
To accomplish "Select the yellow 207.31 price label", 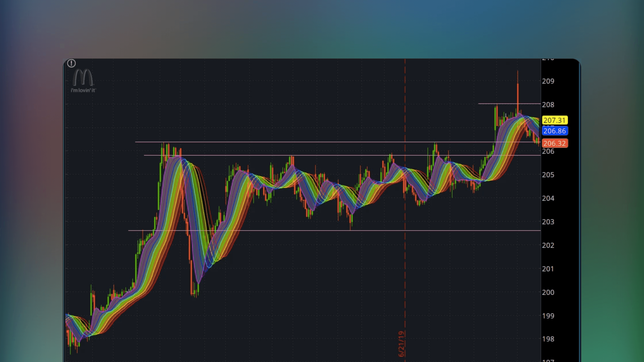I will (555, 120).
